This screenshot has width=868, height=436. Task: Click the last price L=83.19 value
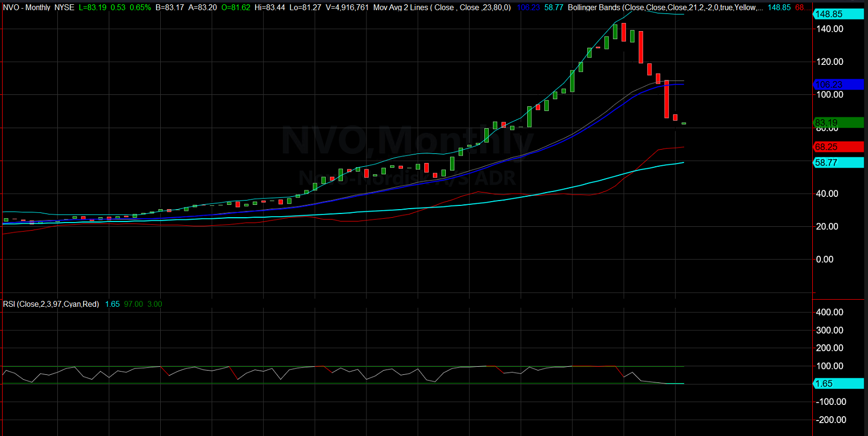pos(92,8)
